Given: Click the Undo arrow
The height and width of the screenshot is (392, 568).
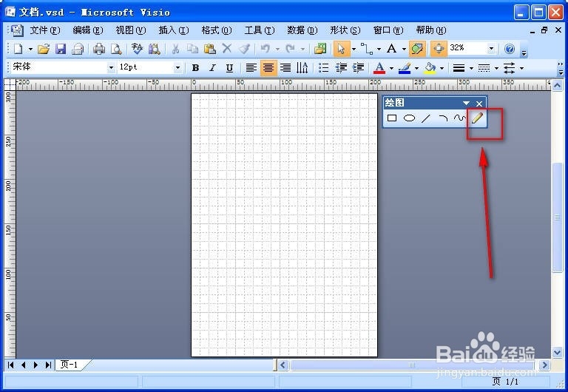Looking at the screenshot, I should [x=266, y=49].
